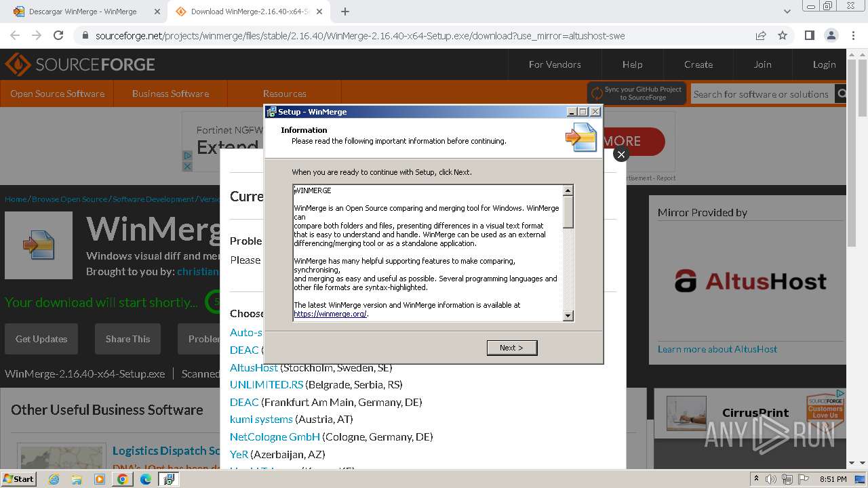Click the WinMerge-2.16.40-x64-Setup.exe filename text
868x488 pixels.
click(85, 373)
